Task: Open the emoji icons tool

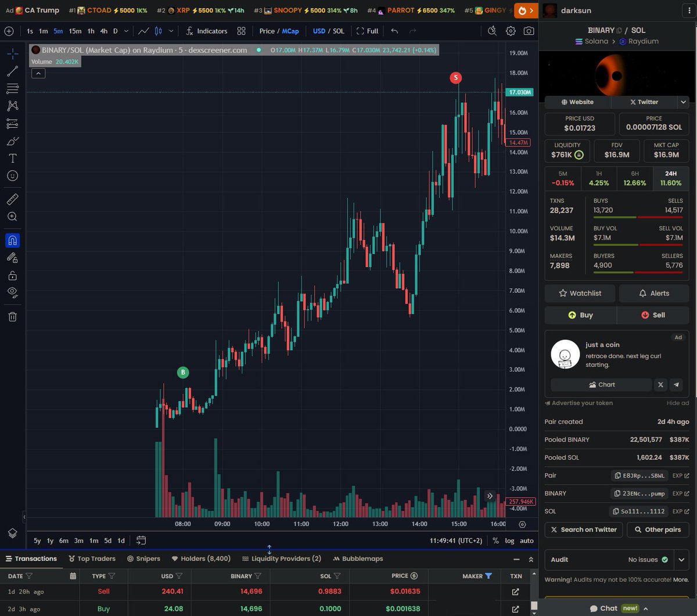Action: point(13,176)
